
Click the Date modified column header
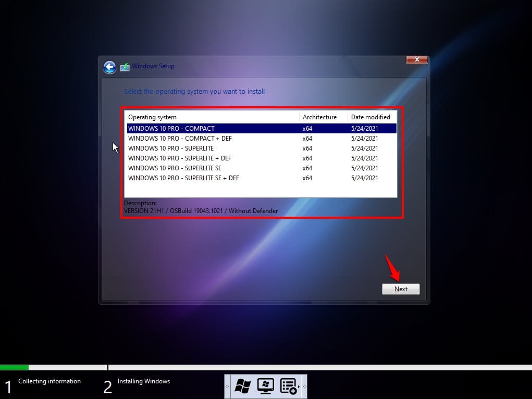(371, 117)
